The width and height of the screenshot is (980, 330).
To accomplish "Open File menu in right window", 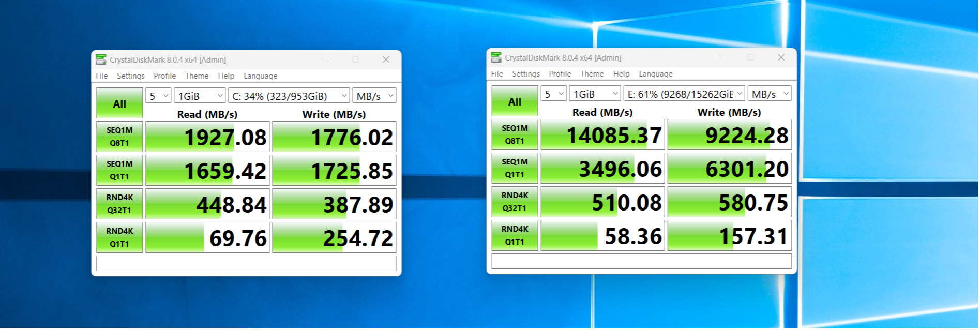I will [497, 74].
